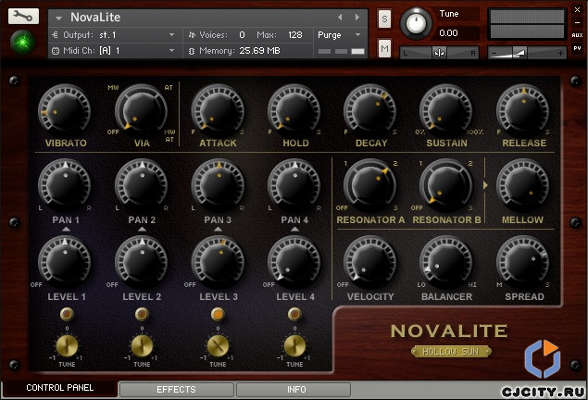The image size is (588, 400).
Task: Click the Release knob
Action: [523, 110]
